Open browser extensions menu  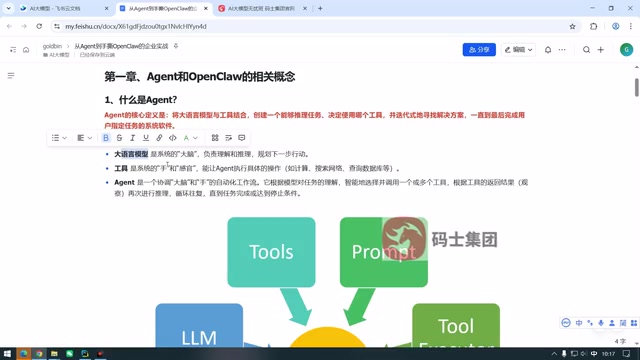(x=593, y=26)
